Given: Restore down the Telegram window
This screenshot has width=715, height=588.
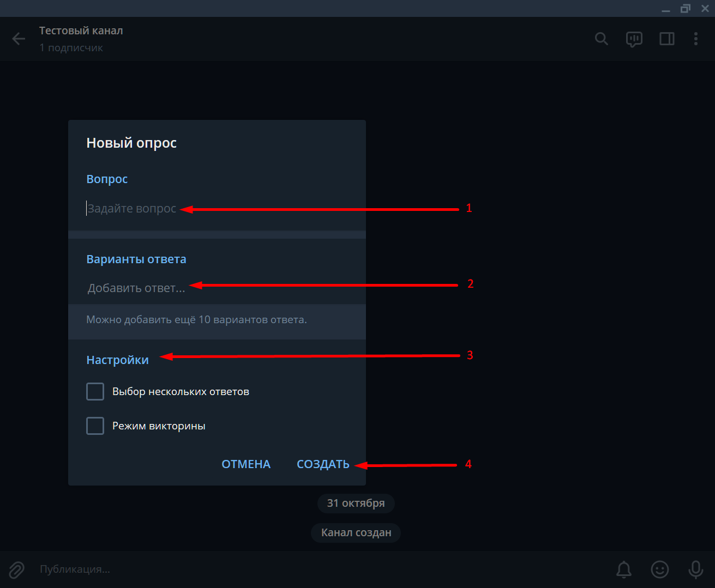Looking at the screenshot, I should (x=685, y=8).
